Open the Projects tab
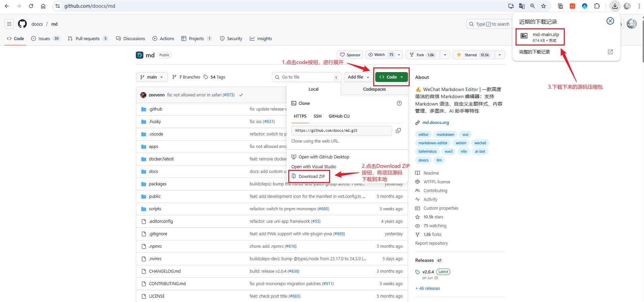This screenshot has height=302, width=644. click(x=197, y=39)
